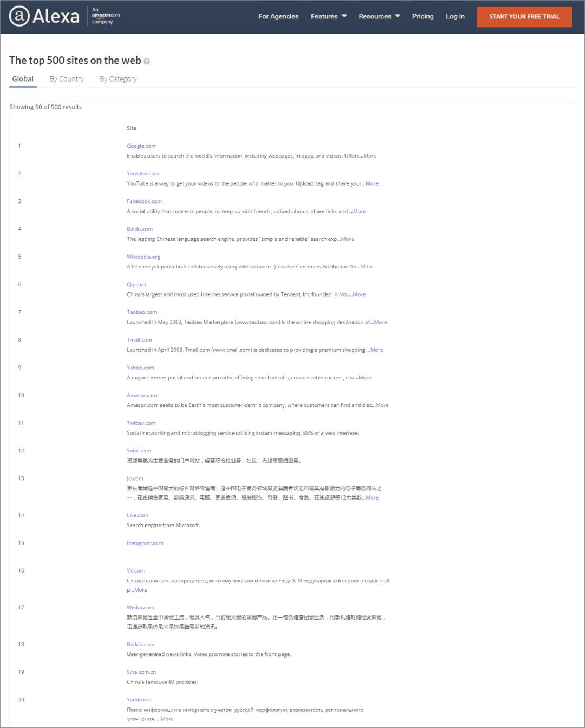Expand More on Yahoo.com description
Viewport: 585px width, 728px height.
(365, 378)
